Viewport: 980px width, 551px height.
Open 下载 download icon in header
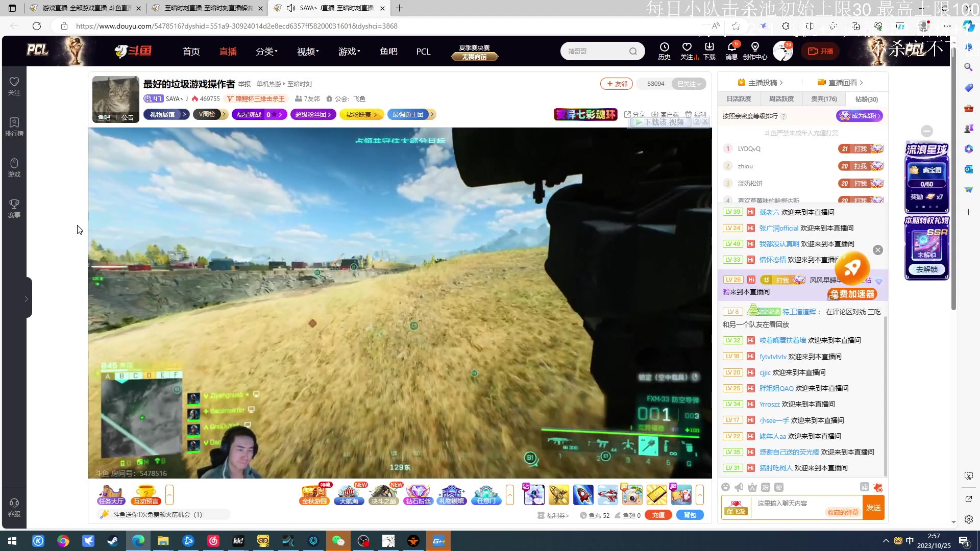[x=709, y=51]
